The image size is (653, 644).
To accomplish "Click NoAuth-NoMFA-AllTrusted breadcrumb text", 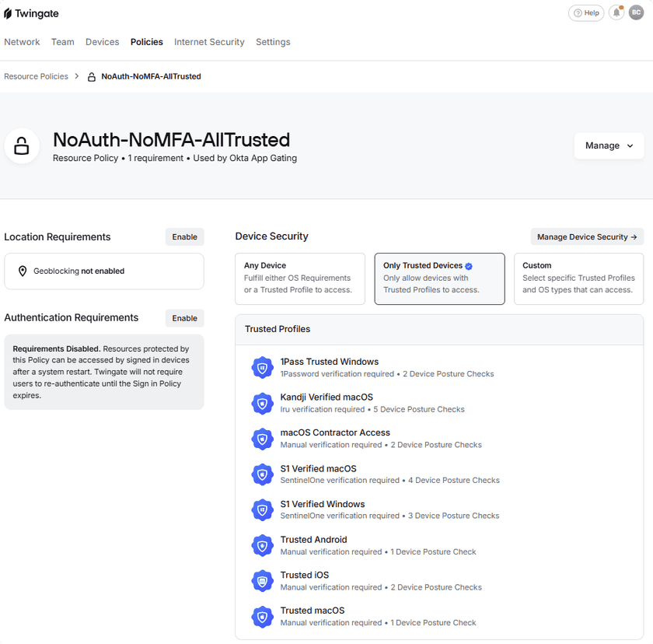I will (151, 77).
